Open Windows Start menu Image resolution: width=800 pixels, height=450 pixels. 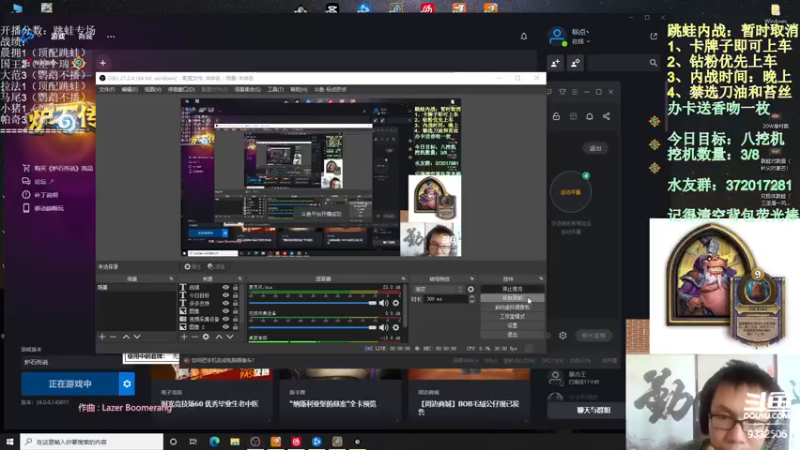pos(10,442)
